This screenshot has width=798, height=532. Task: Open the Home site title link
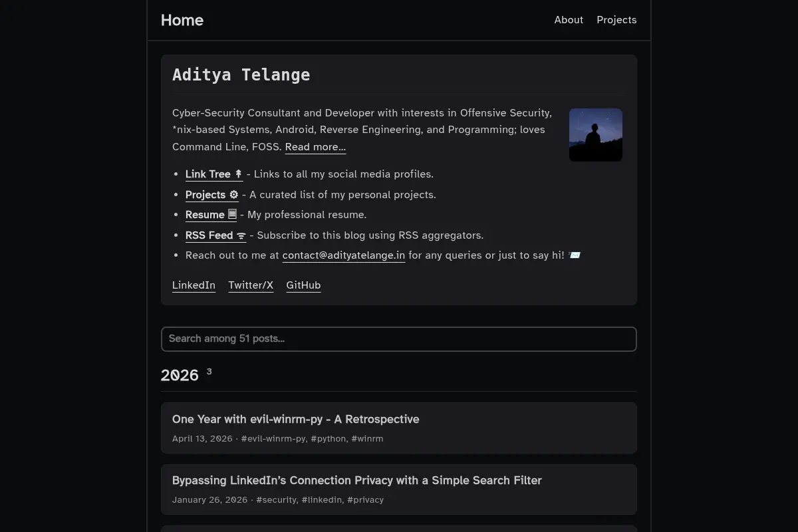tap(182, 20)
